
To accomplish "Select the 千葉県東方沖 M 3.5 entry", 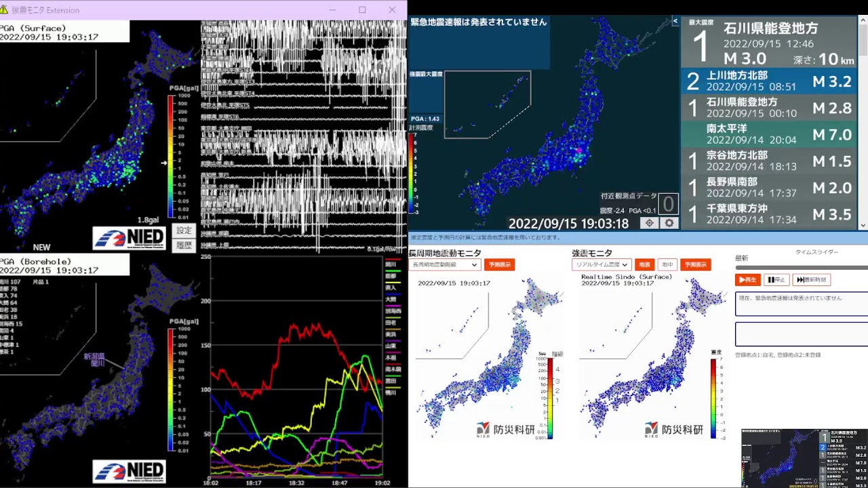I will point(769,213).
